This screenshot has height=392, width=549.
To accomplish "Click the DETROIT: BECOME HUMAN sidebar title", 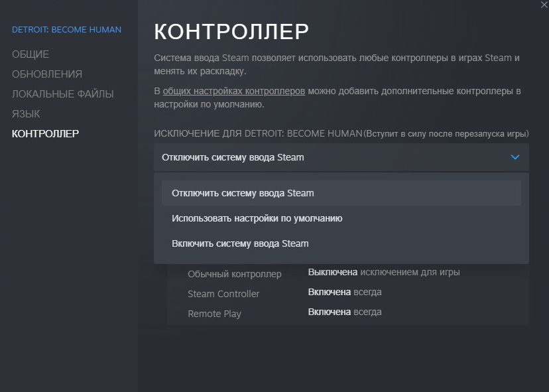I will [66, 29].
